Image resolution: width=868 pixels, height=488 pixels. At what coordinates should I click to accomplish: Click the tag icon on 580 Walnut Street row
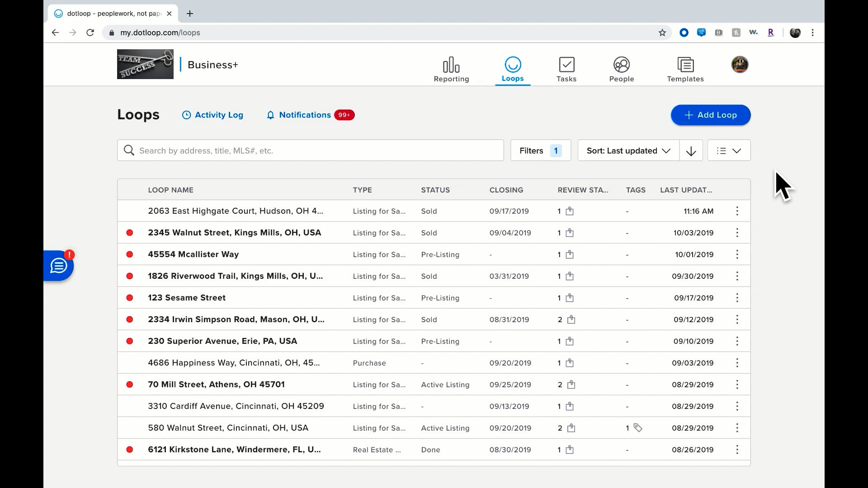(x=637, y=428)
